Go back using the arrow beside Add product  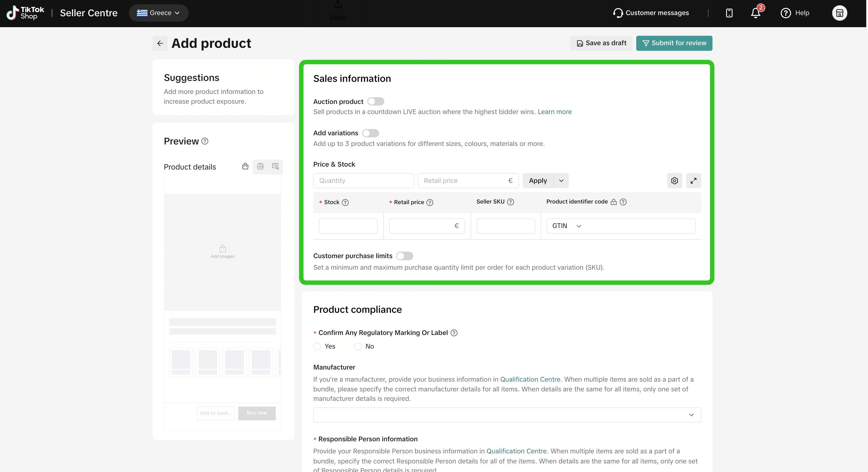point(160,43)
